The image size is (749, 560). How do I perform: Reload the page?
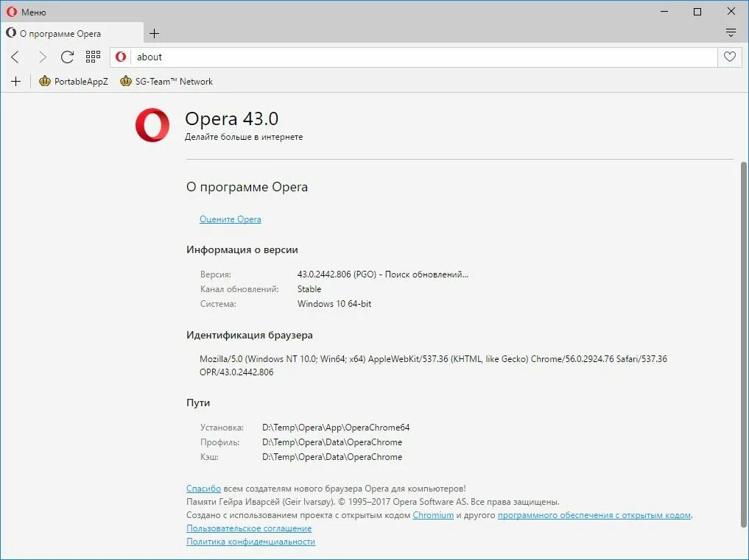[67, 57]
